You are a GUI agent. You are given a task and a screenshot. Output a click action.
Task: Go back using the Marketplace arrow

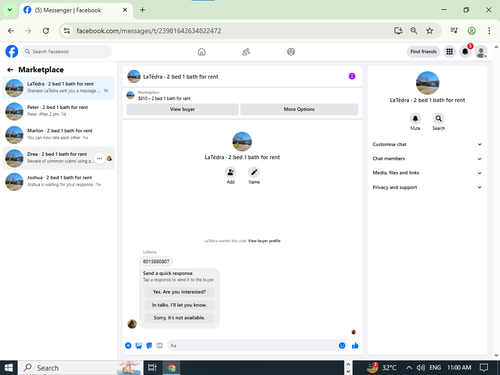(10, 70)
